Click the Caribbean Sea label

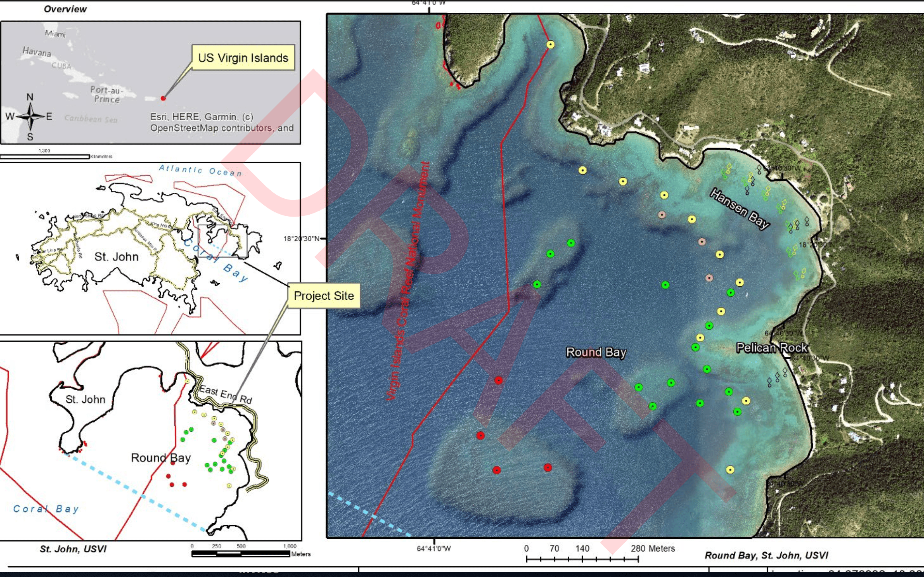(x=91, y=119)
